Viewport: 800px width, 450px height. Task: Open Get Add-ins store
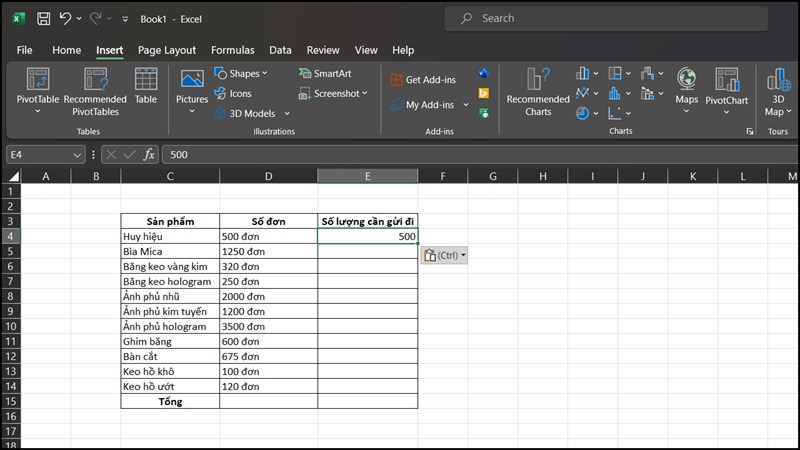[423, 80]
